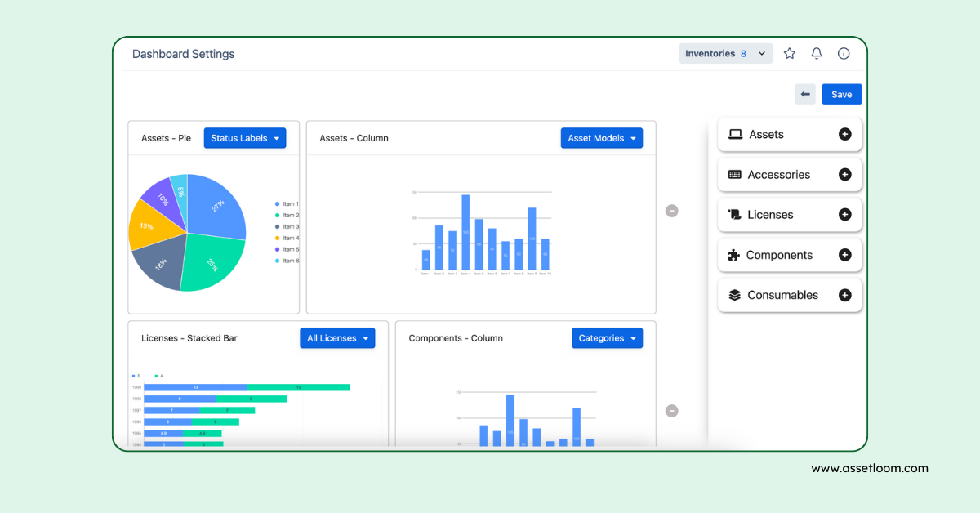This screenshot has height=513, width=980.
Task: Expand the All Licenses dropdown
Action: point(337,338)
